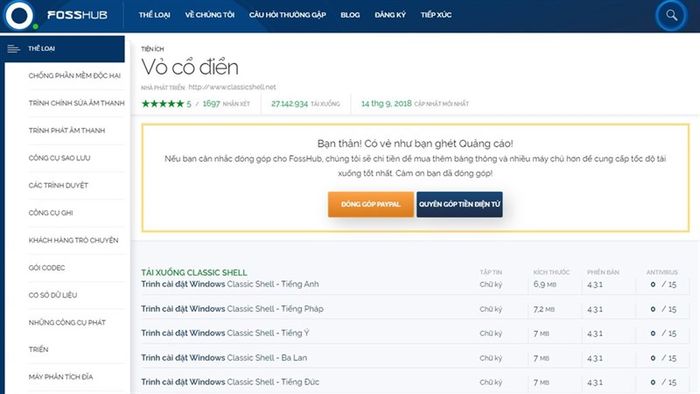Download Classic Shell Tiếng Anh installer
700x394 pixels.
[230, 284]
